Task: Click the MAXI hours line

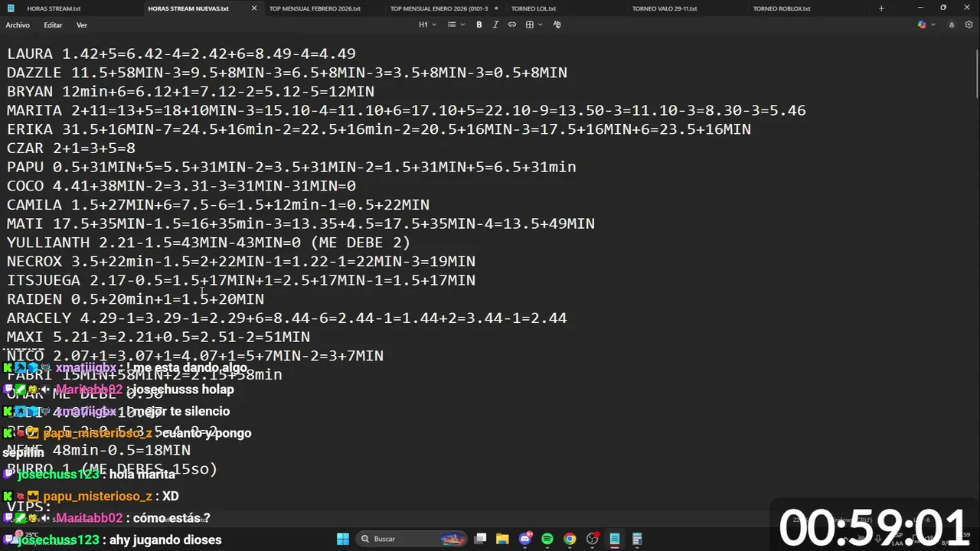Action: tap(158, 337)
